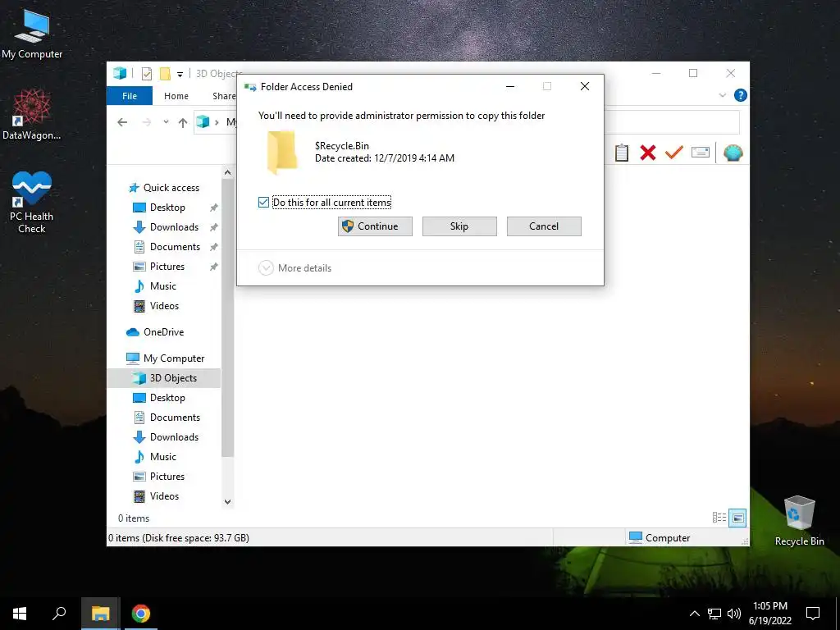Open taskbar search magnifier
The height and width of the screenshot is (630, 840).
[59, 614]
